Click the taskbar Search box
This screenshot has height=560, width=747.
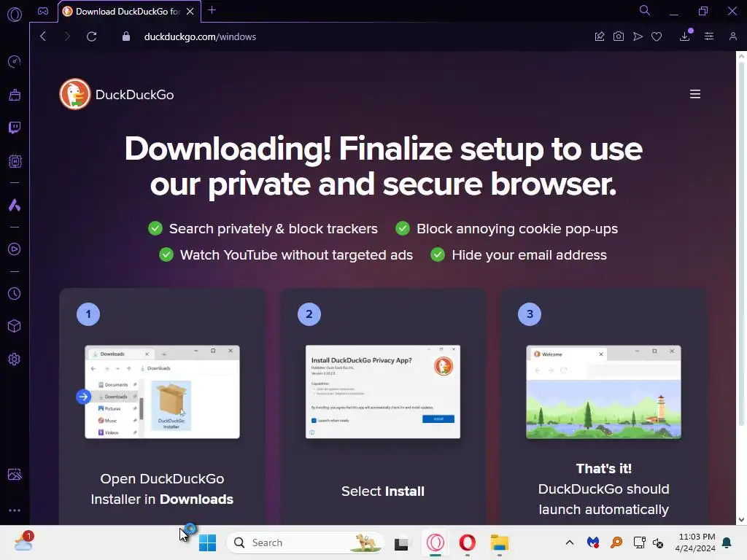click(306, 542)
